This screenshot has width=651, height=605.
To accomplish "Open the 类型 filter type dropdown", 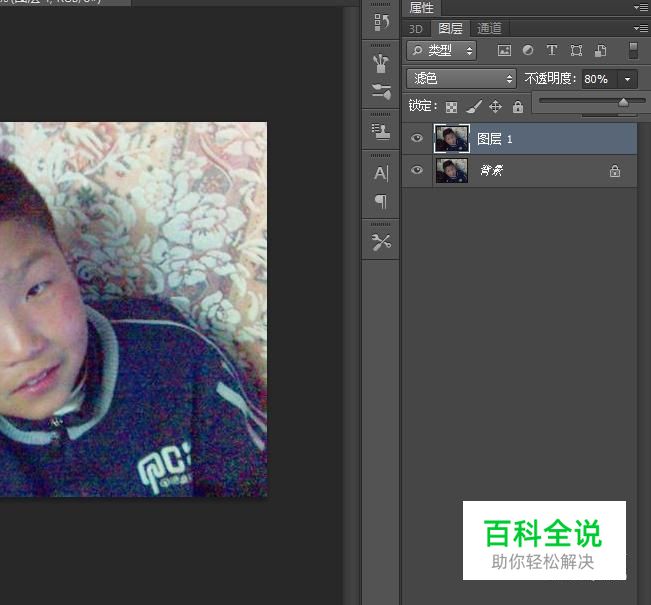I will [441, 51].
